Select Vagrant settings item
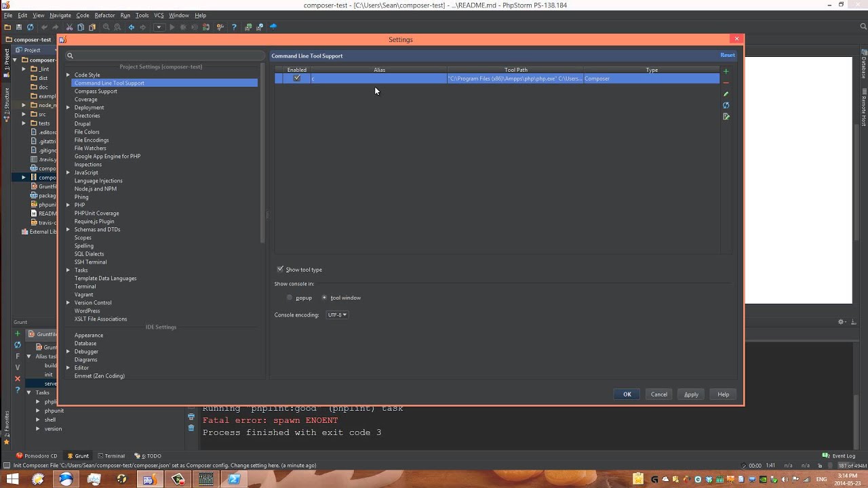 84,295
